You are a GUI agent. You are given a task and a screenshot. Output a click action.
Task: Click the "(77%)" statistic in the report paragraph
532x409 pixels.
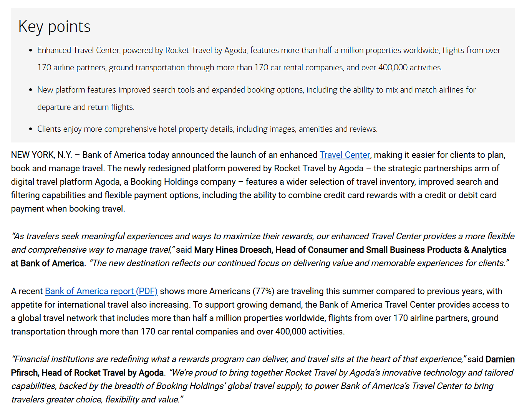[264, 291]
